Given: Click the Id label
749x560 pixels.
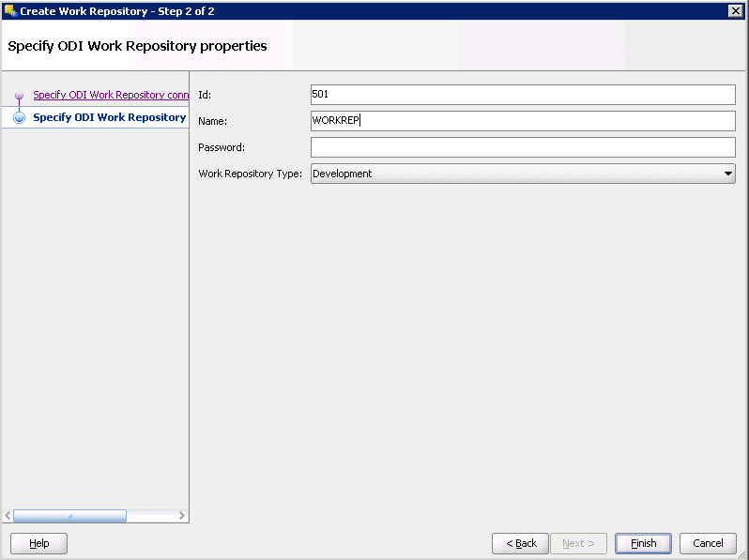Looking at the screenshot, I should click(205, 95).
